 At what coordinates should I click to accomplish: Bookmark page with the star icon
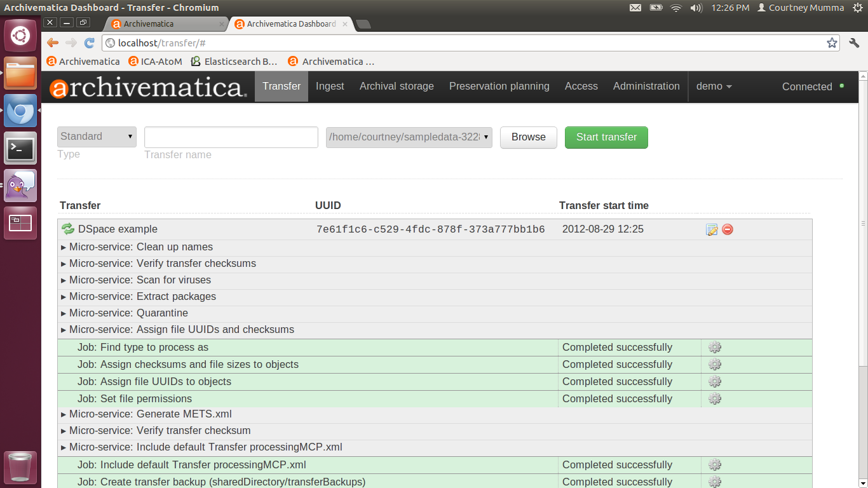[x=832, y=43]
